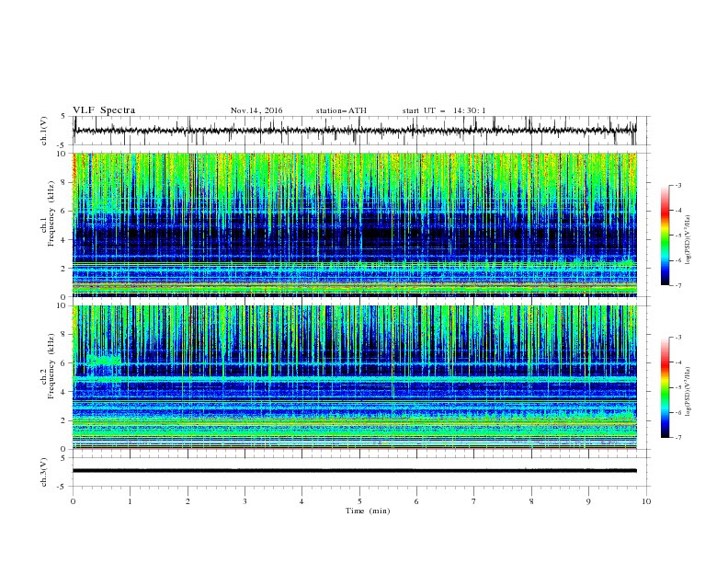Image resolution: width=728 pixels, height=563 pixels.
Task: Click inside the ch.2 spectrogram panel
Action: tap(355, 377)
